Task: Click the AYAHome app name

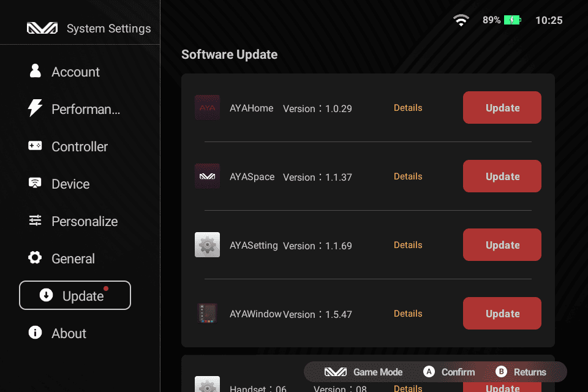Action: (252, 108)
